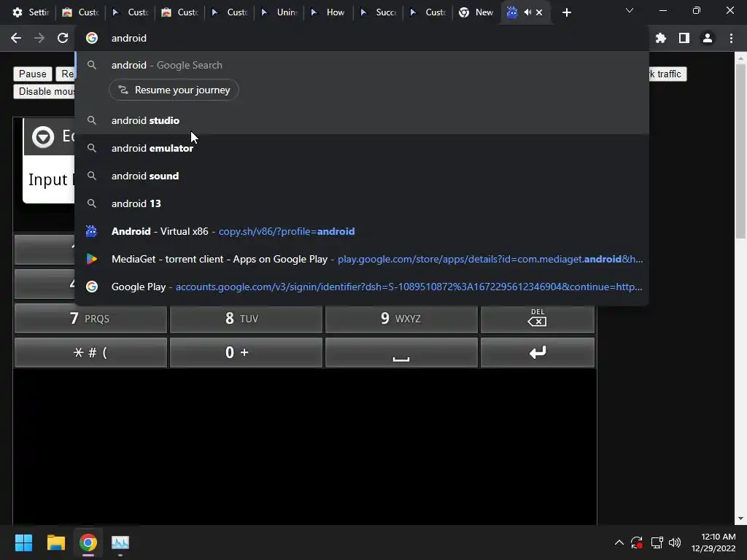Click the page vertical scrollbar thumb

(x=740, y=152)
